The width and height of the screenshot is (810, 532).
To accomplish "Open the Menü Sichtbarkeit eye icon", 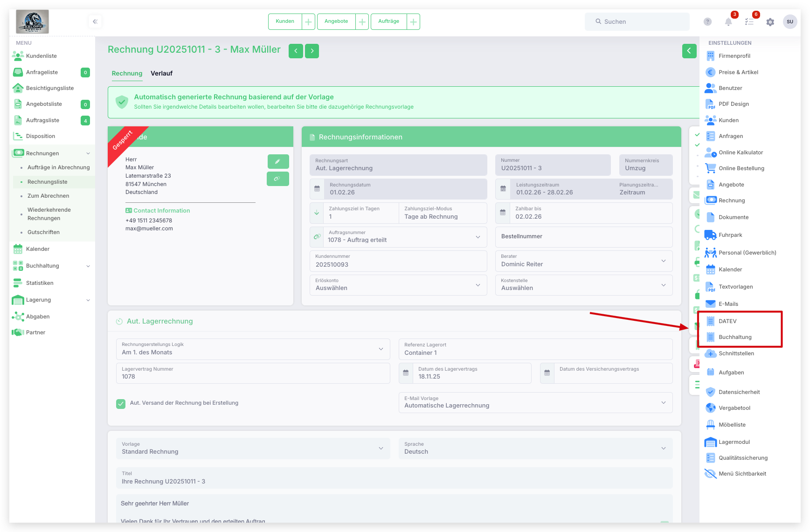I will point(710,474).
